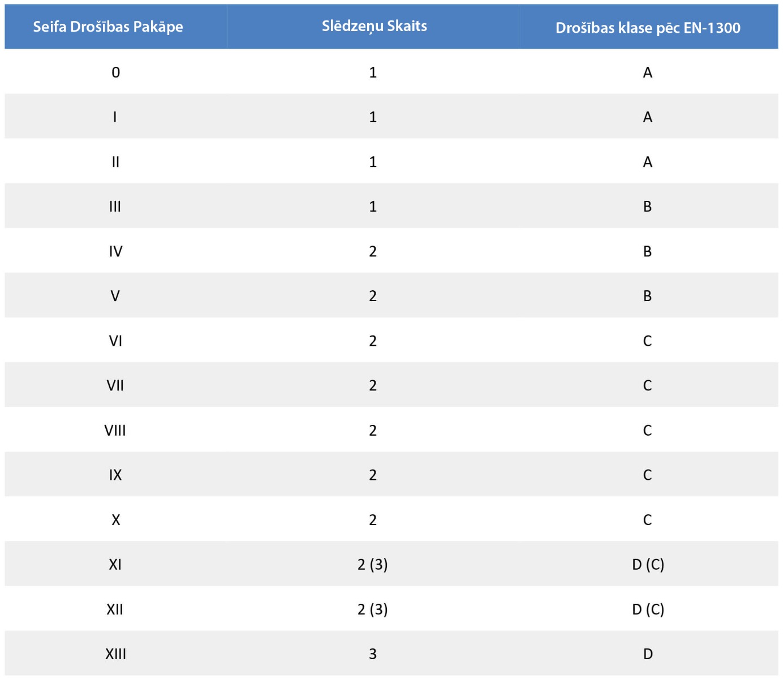Click the lock count '3' in row XIII
The image size is (784, 679).
[373, 654]
